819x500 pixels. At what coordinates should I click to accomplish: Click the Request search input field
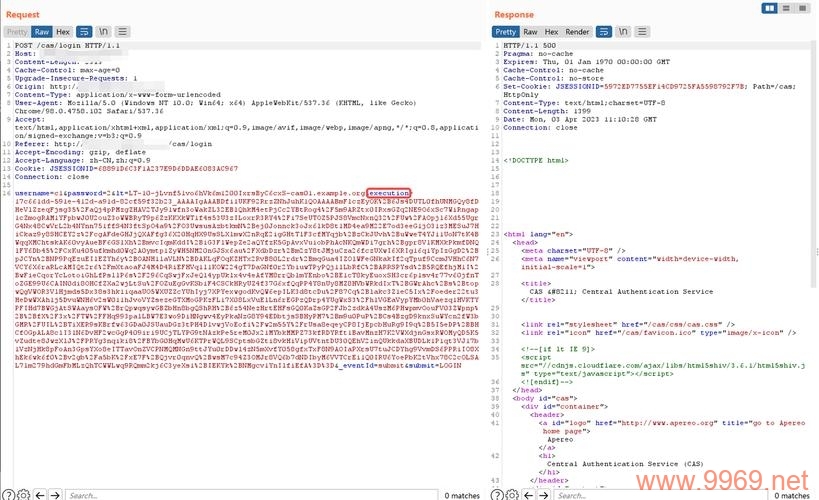click(x=251, y=495)
